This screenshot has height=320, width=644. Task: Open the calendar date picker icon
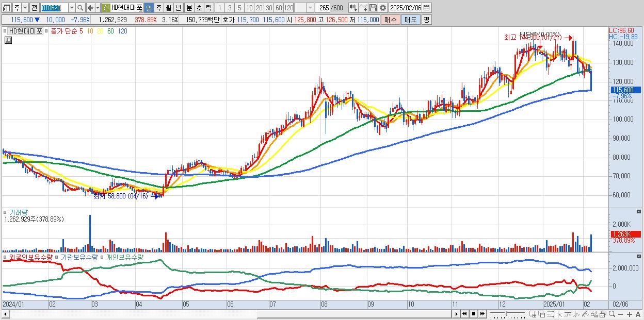tap(426, 8)
